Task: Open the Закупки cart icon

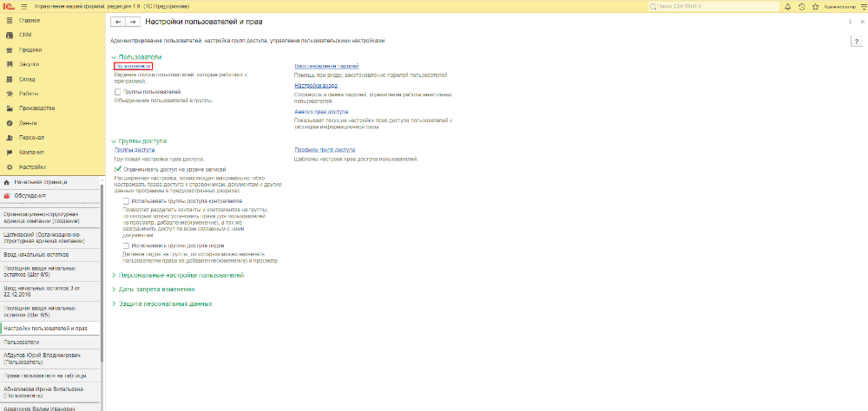Action: tap(9, 64)
